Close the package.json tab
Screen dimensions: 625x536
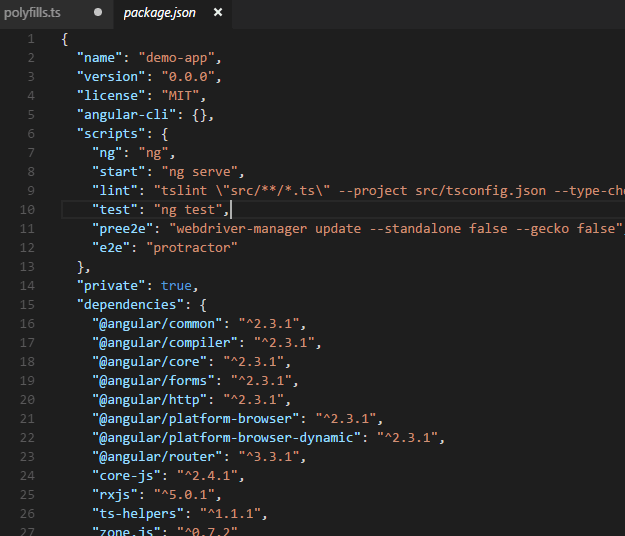218,12
